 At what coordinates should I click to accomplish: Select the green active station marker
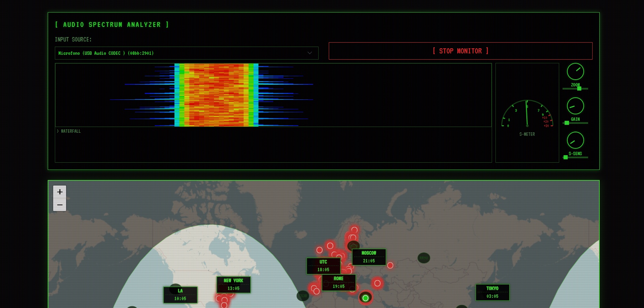tap(365, 298)
